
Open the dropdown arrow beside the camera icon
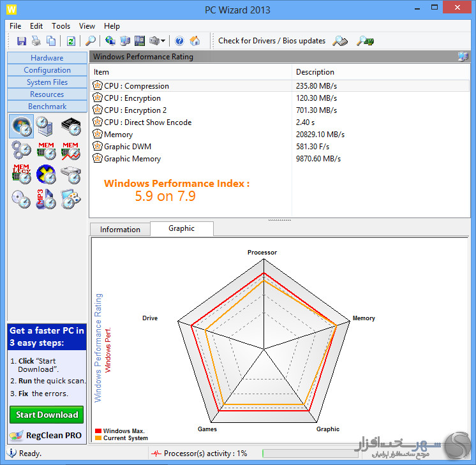pos(163,41)
